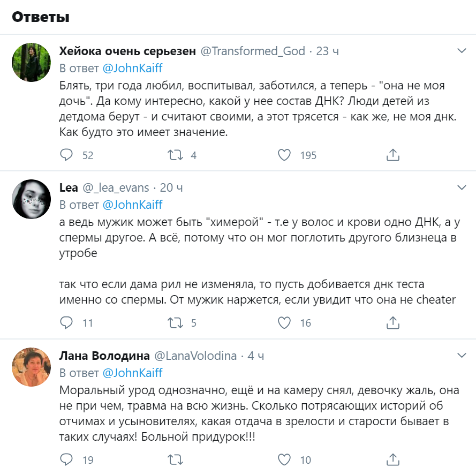Image resolution: width=476 pixels, height=475 pixels.
Task: Open more options for Лана Володина's tweet
Action: pos(461,356)
